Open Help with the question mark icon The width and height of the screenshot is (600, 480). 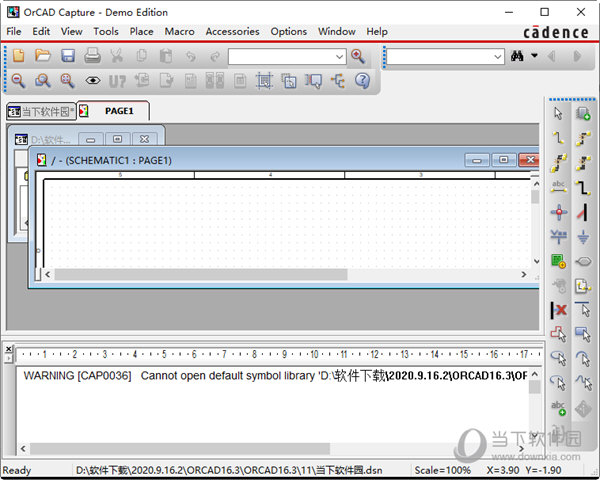tap(362, 81)
